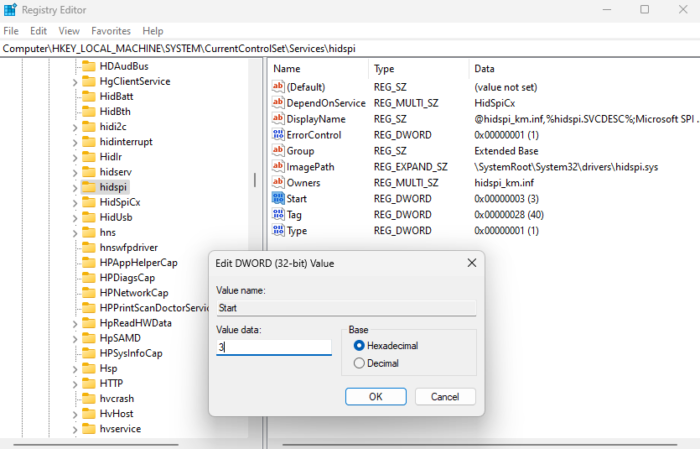700x449 pixels.
Task: Click the HidUsb folder icon
Action: (89, 217)
